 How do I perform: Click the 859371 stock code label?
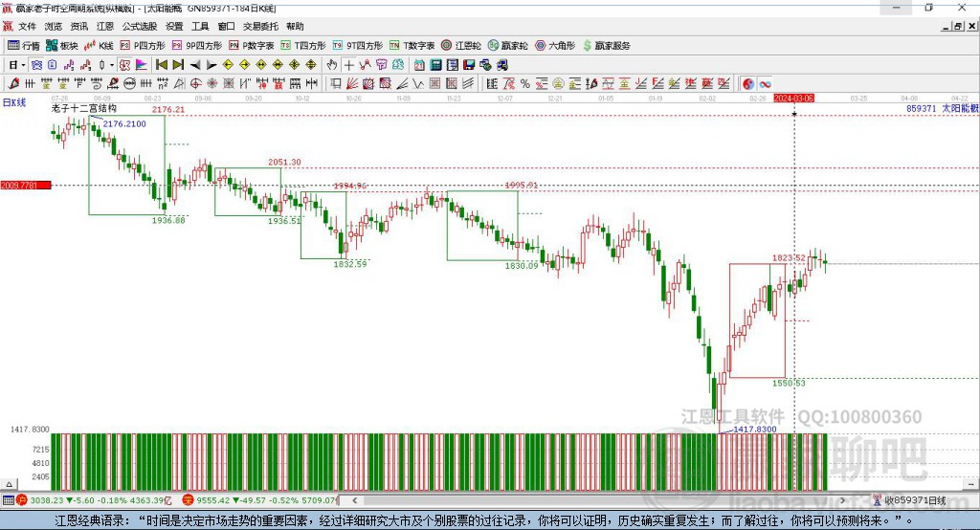922,108
